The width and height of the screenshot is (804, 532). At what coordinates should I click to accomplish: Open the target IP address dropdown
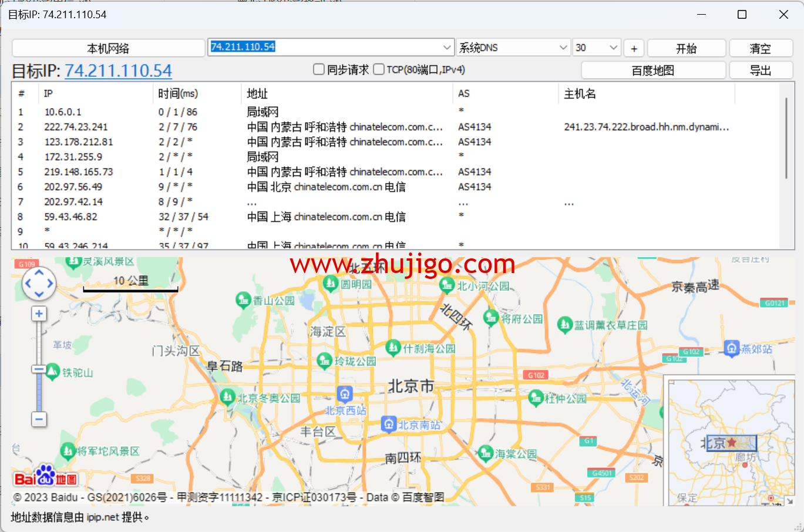(448, 48)
